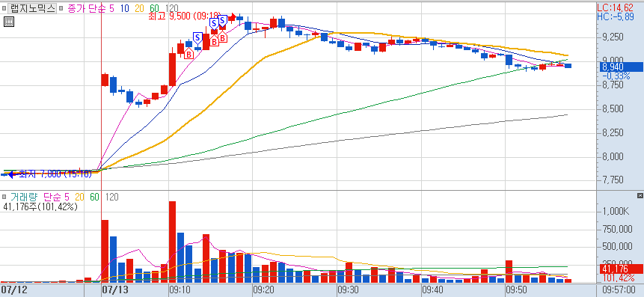Image resolution: width=644 pixels, height=297 pixels.
Task: Click the small square marker before 거래량
Action: pos(4,198)
